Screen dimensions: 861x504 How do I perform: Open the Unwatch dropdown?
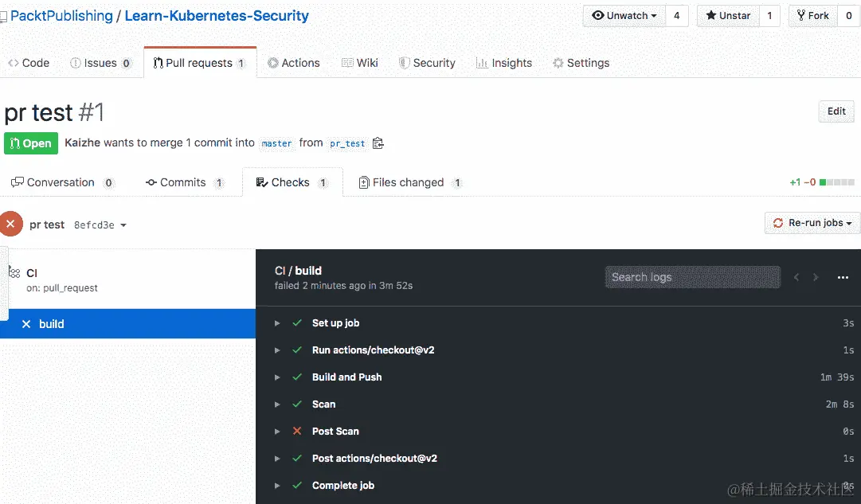click(x=624, y=15)
